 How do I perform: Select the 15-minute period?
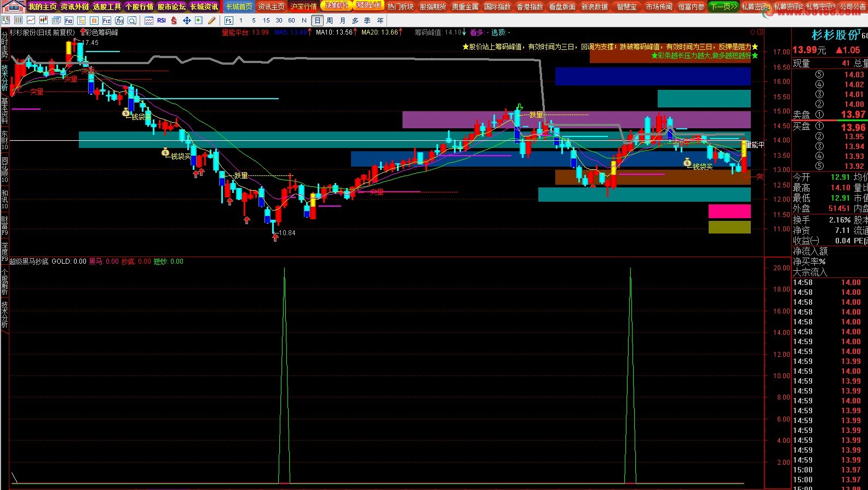coord(266,20)
